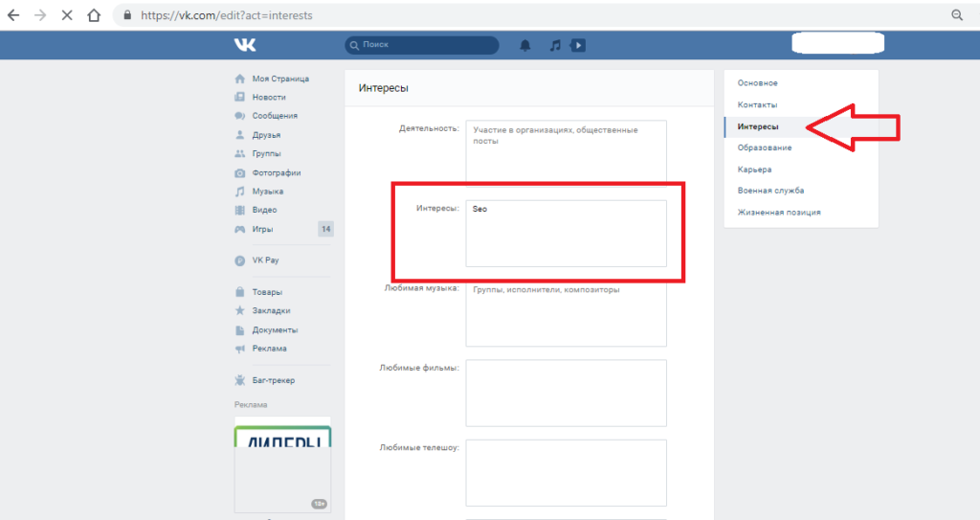Switch to Основное settings tab
Image resolution: width=980 pixels, height=520 pixels.
tap(757, 83)
